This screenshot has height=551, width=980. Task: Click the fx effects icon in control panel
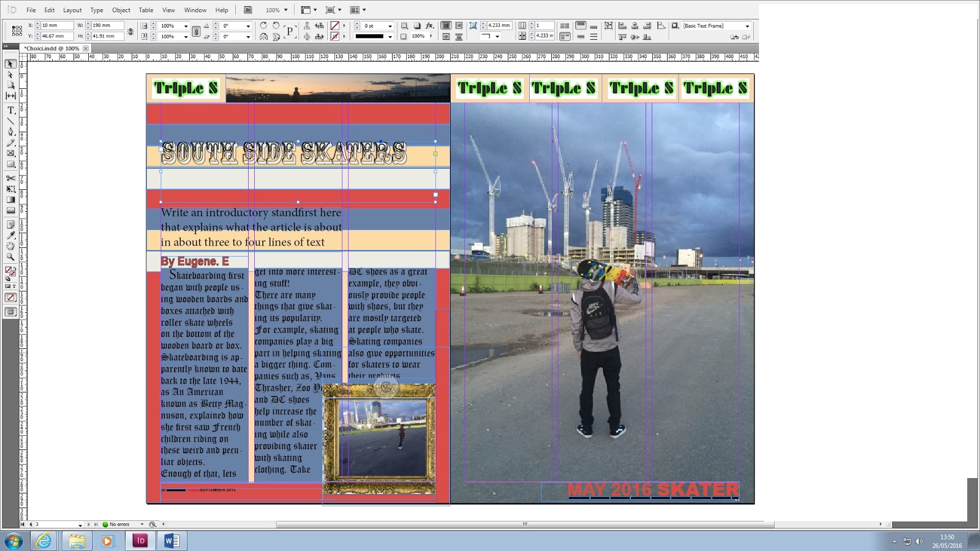(x=429, y=26)
